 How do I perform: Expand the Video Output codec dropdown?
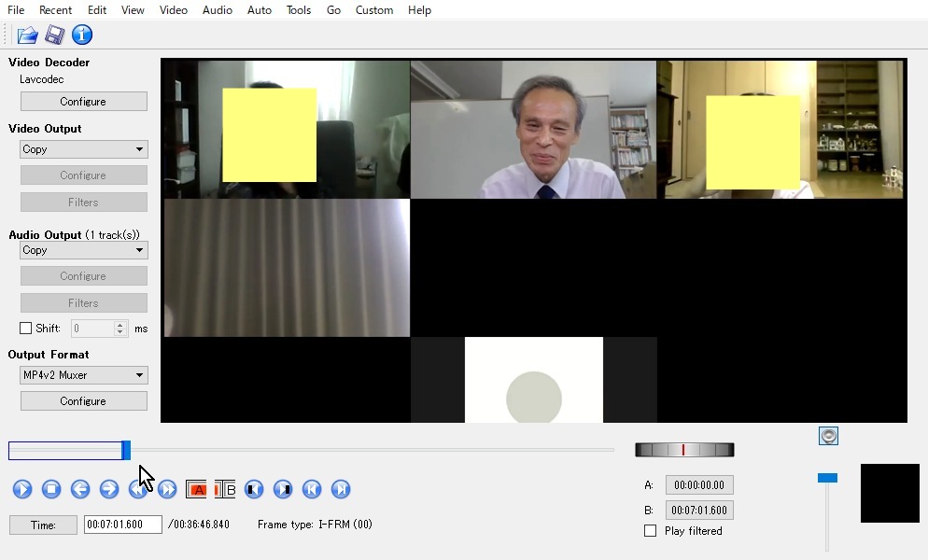click(83, 149)
